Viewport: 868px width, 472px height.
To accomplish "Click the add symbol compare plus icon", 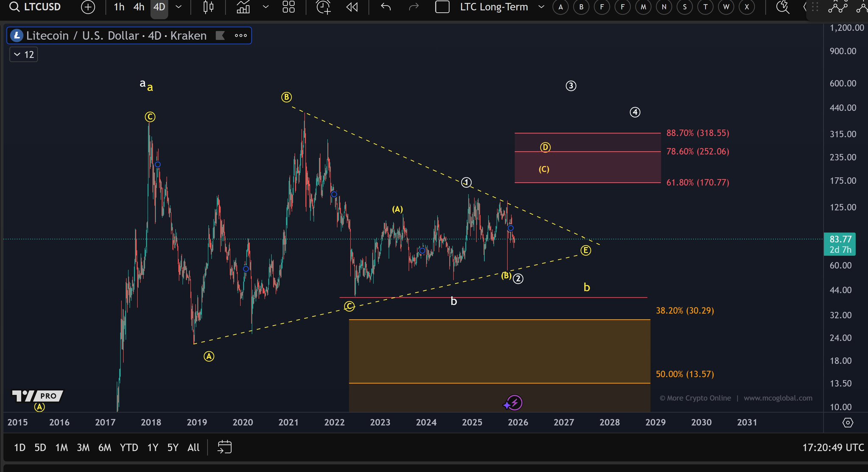I will coord(88,7).
